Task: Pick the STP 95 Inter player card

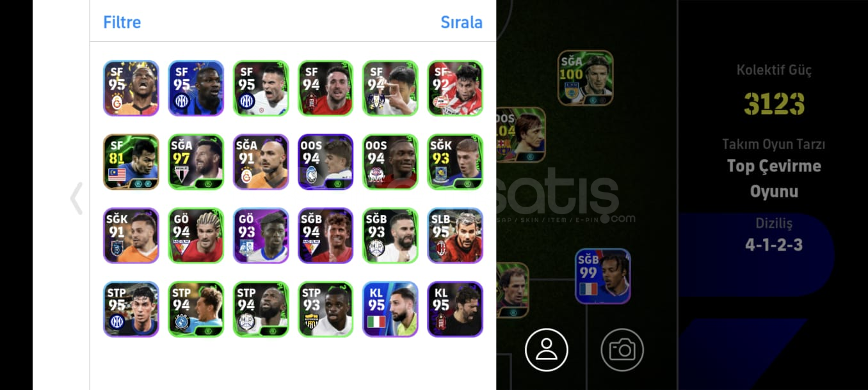Action: (131, 309)
